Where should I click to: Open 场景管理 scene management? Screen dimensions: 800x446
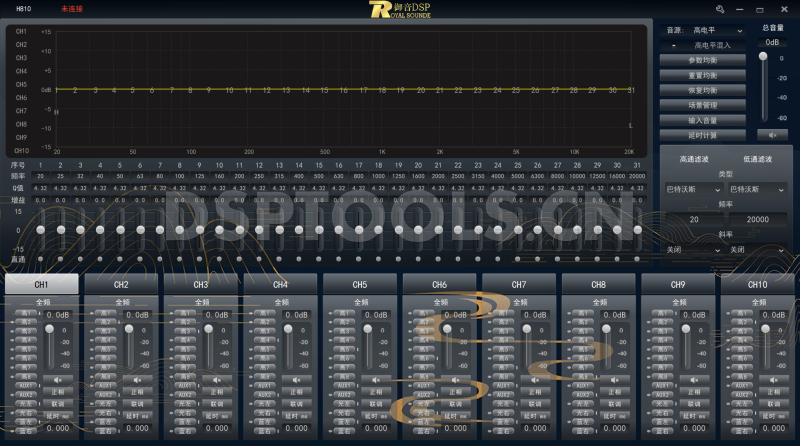[x=703, y=105]
